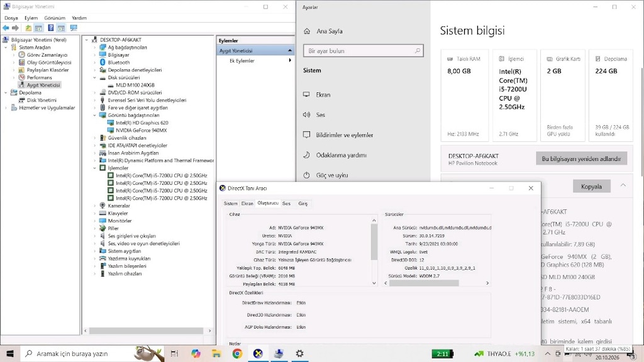Select Görev Zamanlayıcı in the console tree
Viewport: 644px width, 362px height.
47,55
